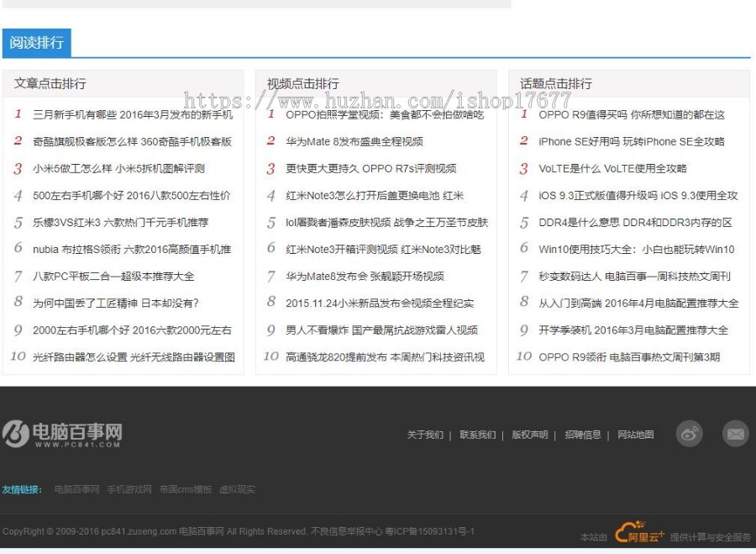Open article 乐檬3VS红米3 六款热门千元手机推荐
The width and height of the screenshot is (756, 554).
pos(120,223)
